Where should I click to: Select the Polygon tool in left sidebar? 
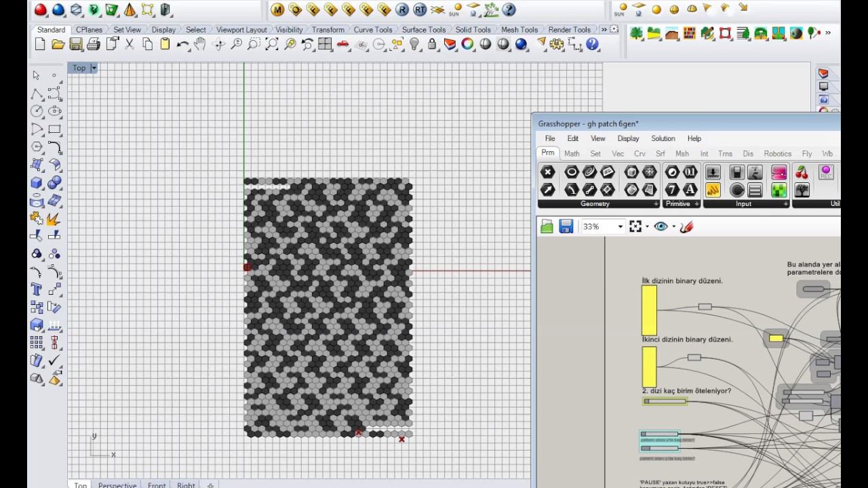coord(37,147)
